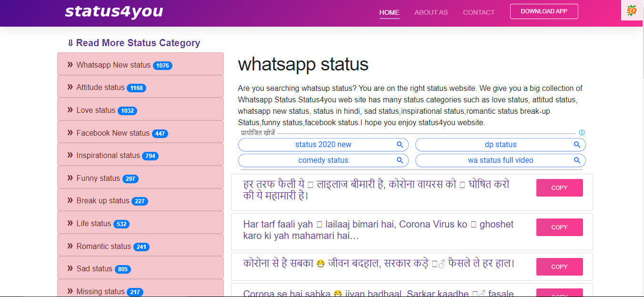Click the double-chevron icon beside Life status
The image size is (644, 297).
pyautogui.click(x=70, y=223)
